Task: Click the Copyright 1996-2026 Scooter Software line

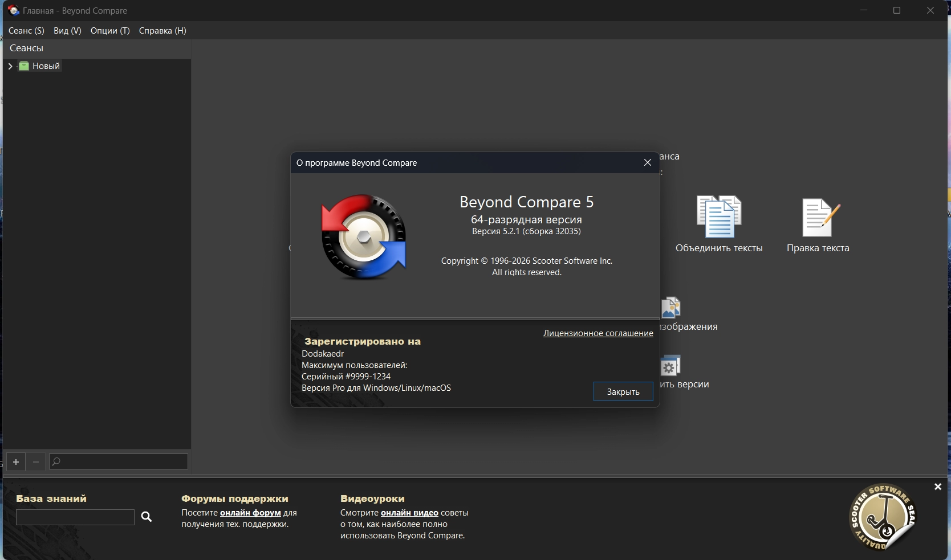Action: pos(527,261)
